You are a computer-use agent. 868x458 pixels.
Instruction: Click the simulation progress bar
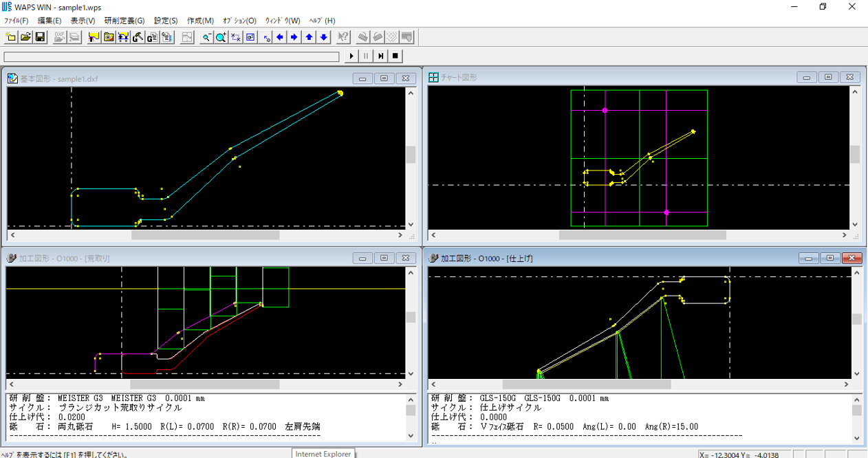click(x=171, y=56)
